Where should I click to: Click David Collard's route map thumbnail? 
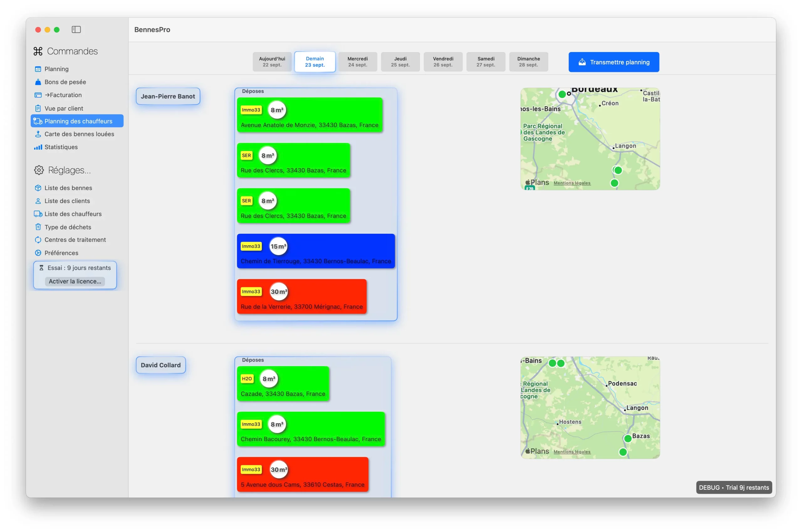(590, 407)
